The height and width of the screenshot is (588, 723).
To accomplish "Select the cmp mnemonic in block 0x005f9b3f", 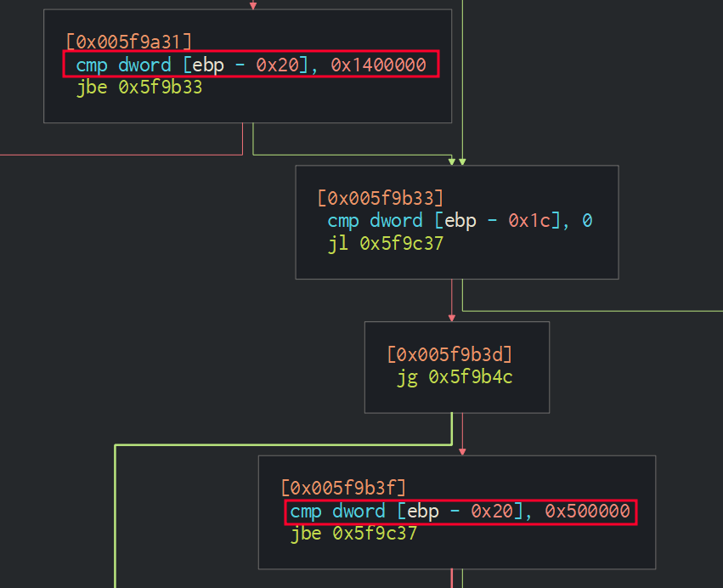I will [306, 511].
